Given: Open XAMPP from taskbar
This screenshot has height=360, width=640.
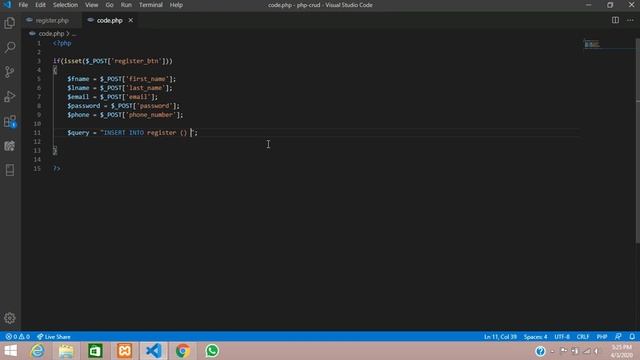Looking at the screenshot, I should (124, 351).
